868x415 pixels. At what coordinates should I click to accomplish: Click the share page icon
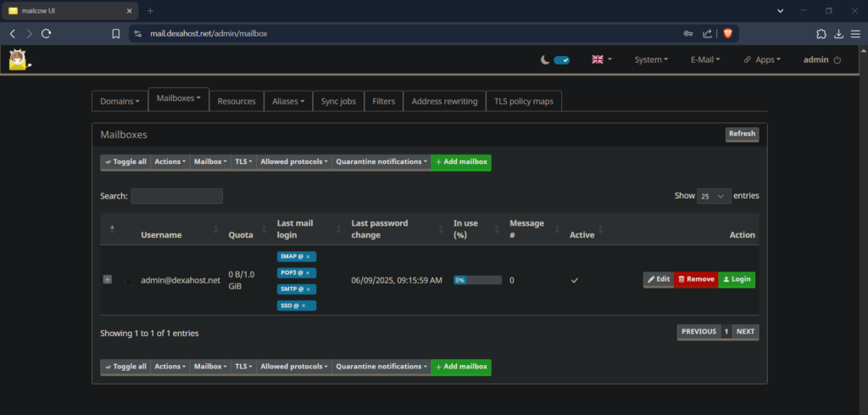707,34
